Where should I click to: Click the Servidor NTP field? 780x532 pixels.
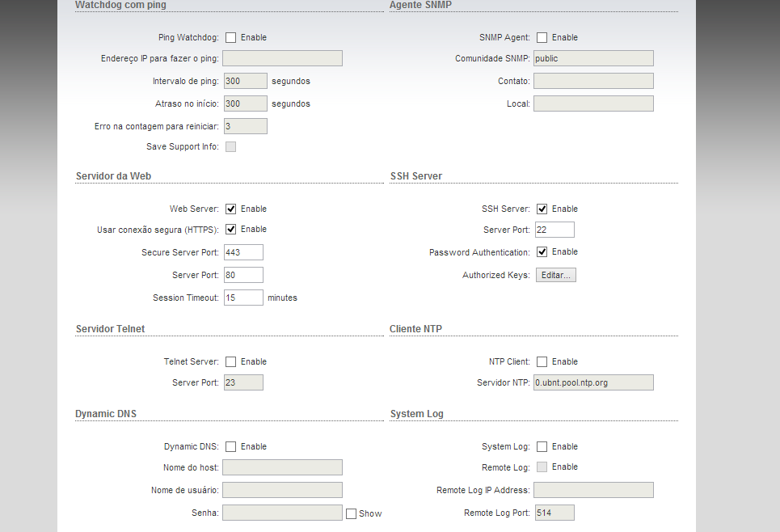click(x=592, y=382)
